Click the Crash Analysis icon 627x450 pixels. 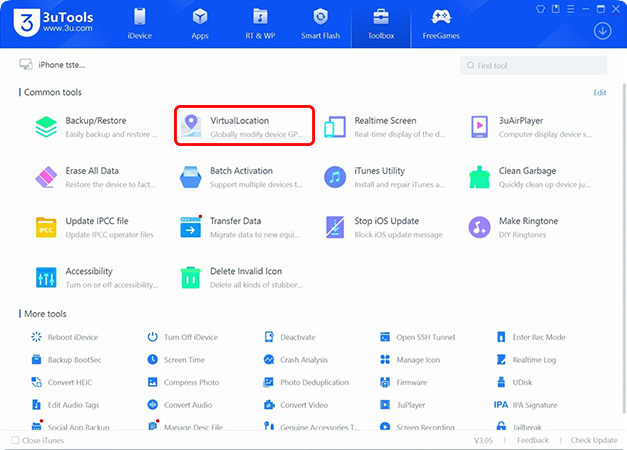(x=269, y=359)
